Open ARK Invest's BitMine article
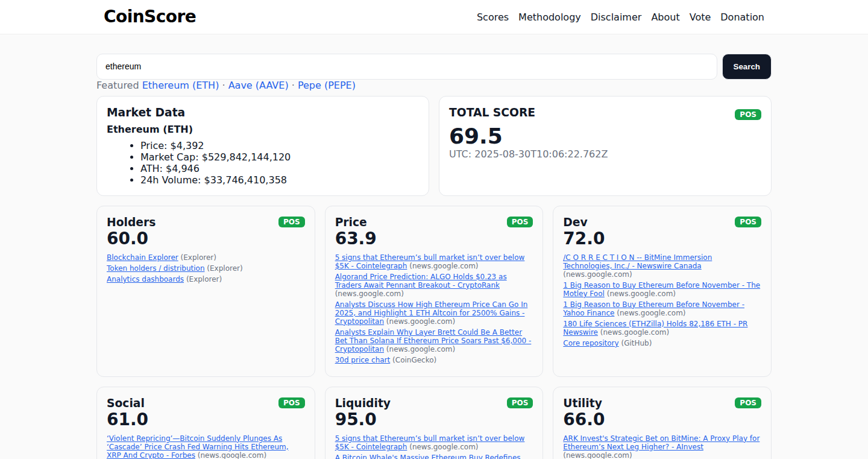868x459 pixels. [x=661, y=443]
